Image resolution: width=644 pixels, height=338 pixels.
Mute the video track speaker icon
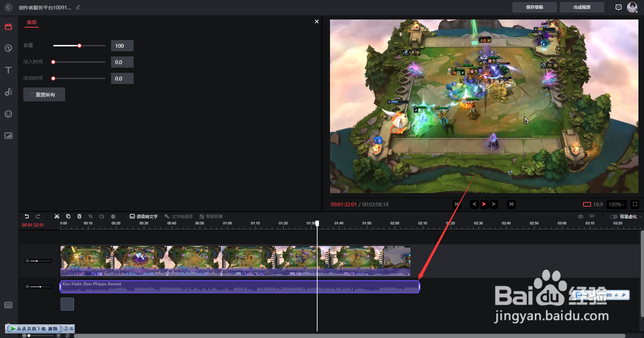[x=27, y=261]
